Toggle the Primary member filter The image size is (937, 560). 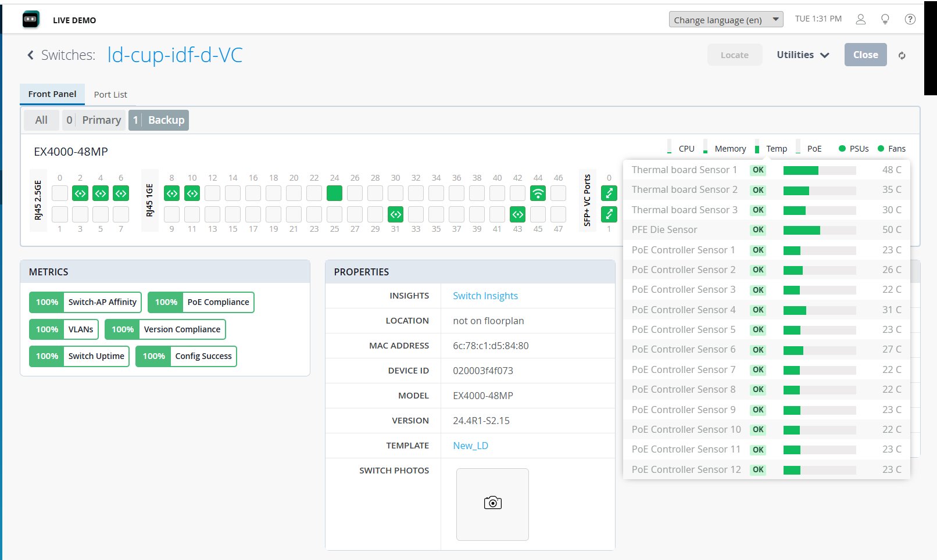pyautogui.click(x=94, y=120)
